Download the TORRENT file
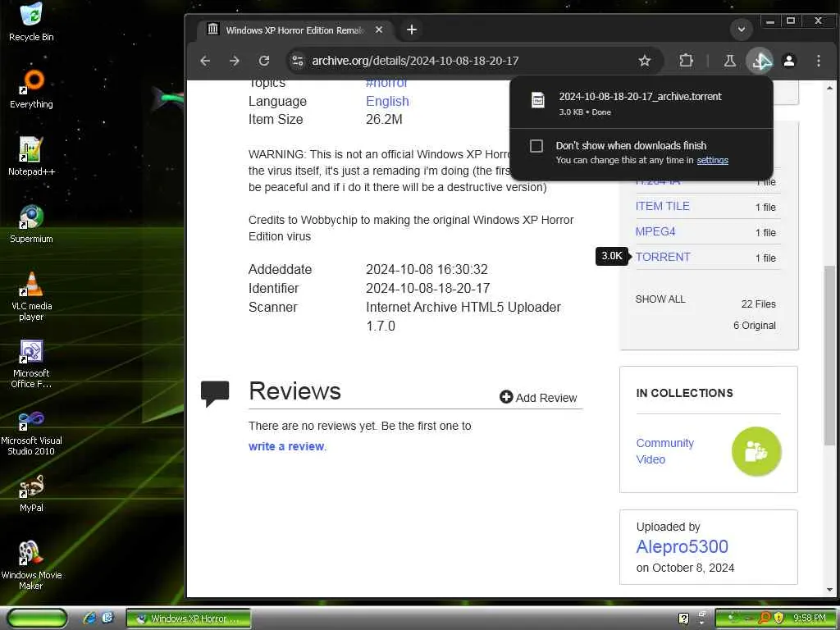Screen dimensions: 840x630 point(663,257)
